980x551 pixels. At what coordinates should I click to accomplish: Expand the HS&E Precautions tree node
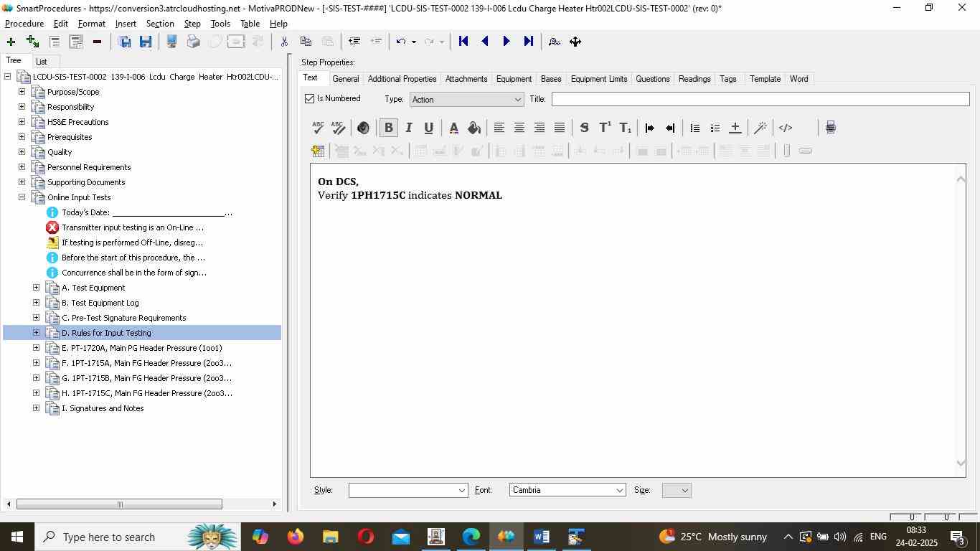(22, 122)
